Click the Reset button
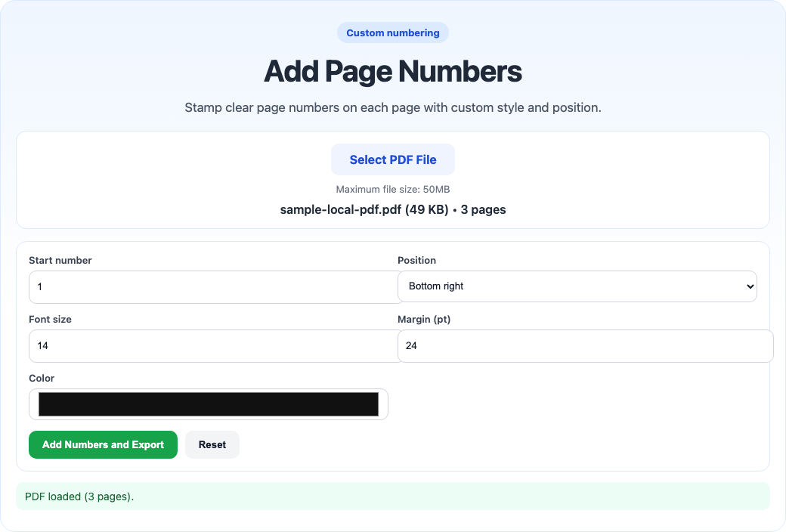786x532 pixels. (x=212, y=444)
